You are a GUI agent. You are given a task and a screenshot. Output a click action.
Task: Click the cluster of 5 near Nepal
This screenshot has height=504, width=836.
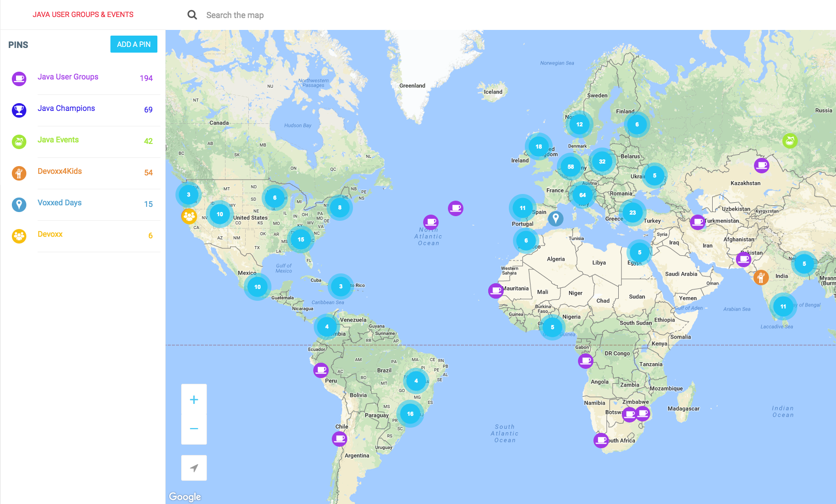click(804, 264)
